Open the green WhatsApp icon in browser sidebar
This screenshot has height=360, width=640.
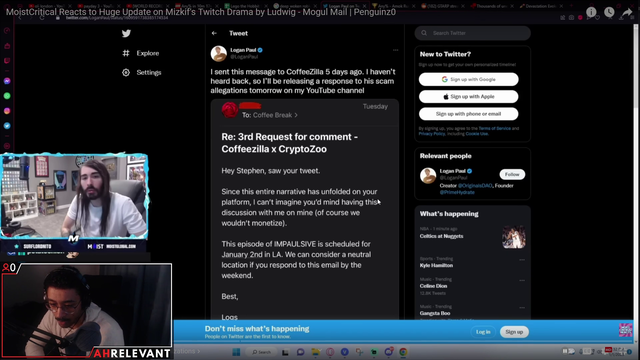click(x=7, y=96)
